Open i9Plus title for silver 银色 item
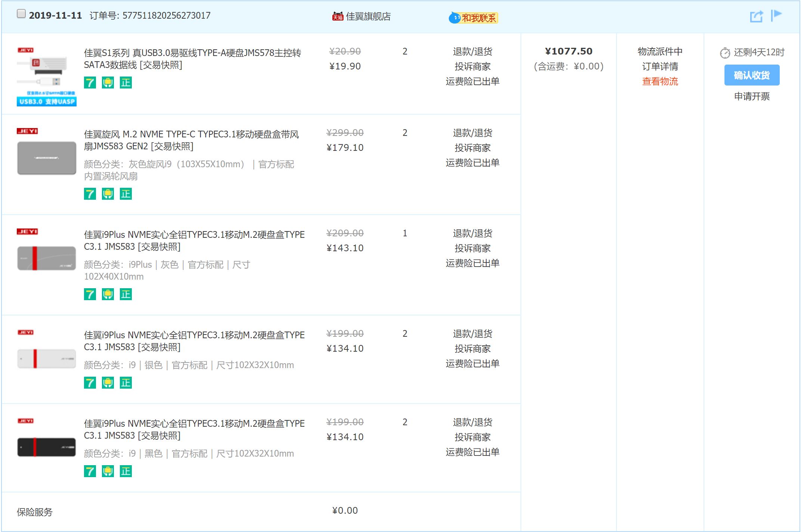Screen dimensions: 804x532 [194, 341]
